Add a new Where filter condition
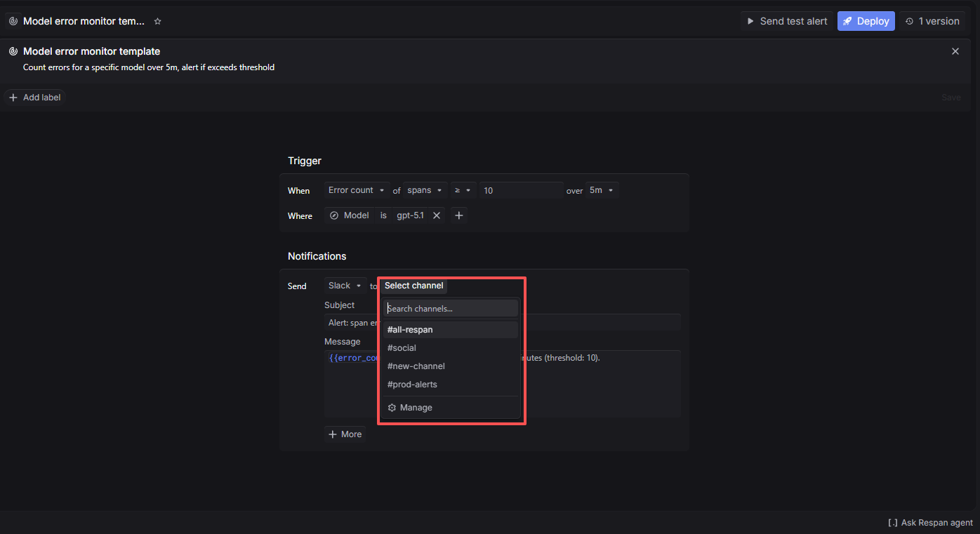Viewport: 980px width, 534px height. (459, 215)
